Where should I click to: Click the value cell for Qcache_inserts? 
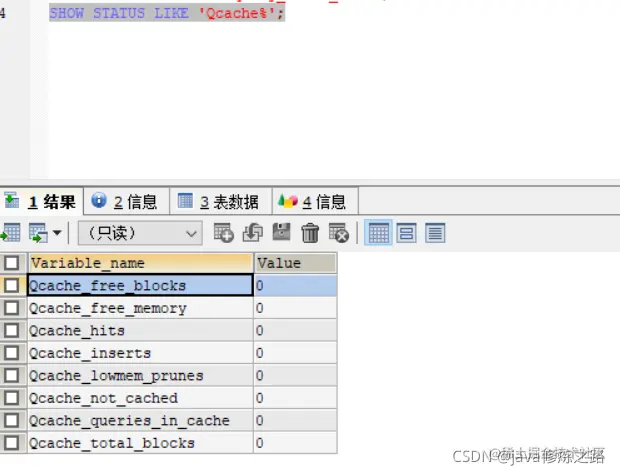295,353
